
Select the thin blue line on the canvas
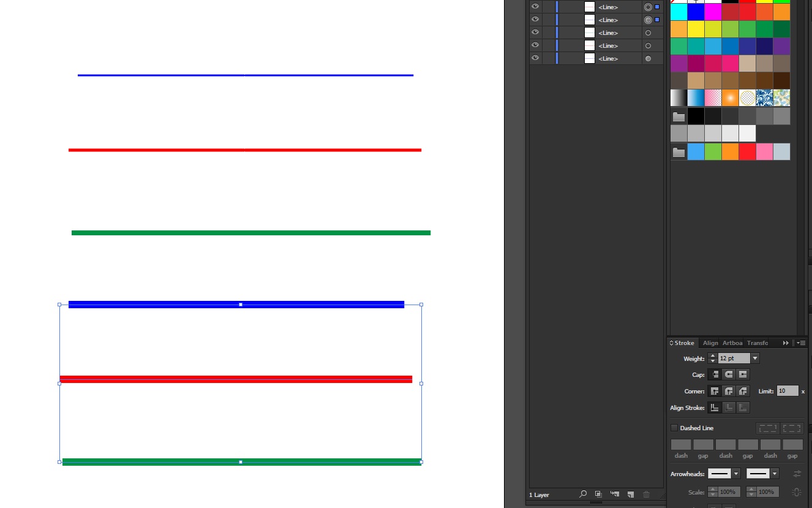coord(246,75)
